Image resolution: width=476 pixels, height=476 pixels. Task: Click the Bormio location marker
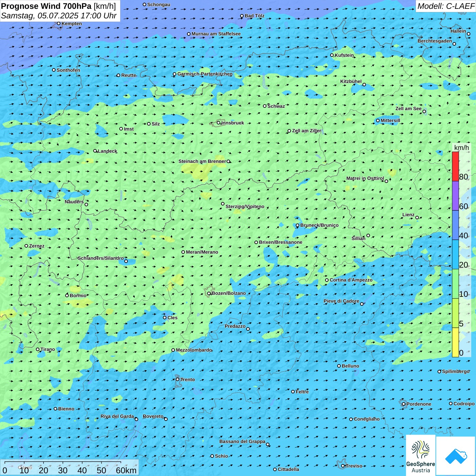67,295
